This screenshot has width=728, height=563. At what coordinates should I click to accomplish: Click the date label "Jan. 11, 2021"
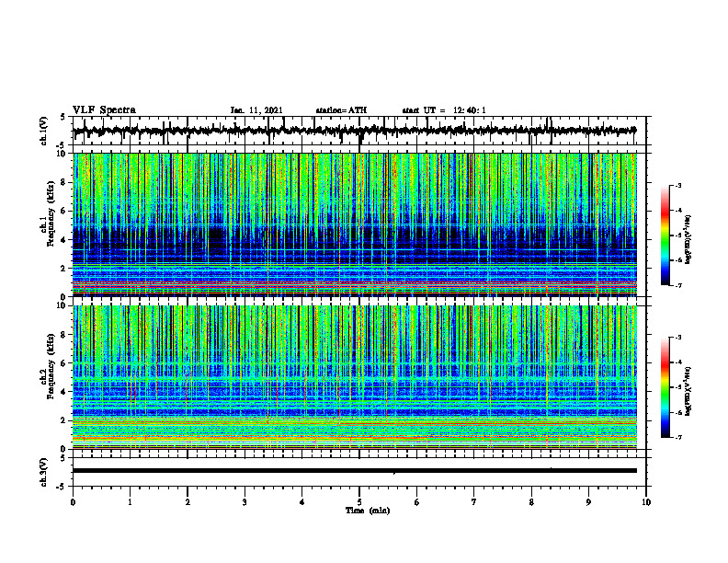256,110
